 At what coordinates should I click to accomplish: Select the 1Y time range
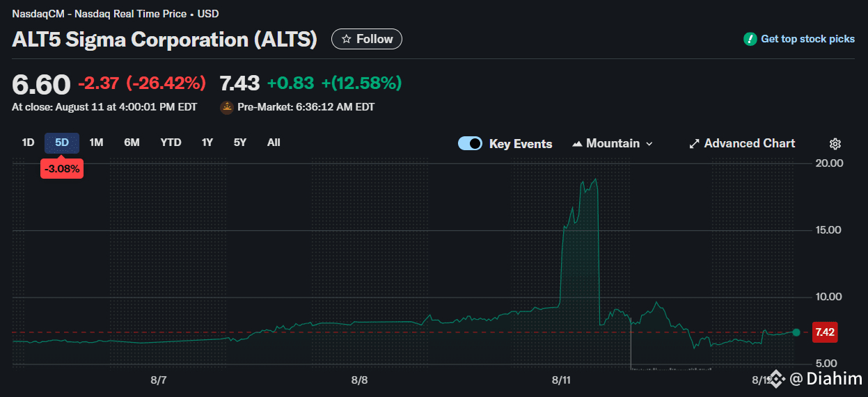pyautogui.click(x=207, y=143)
